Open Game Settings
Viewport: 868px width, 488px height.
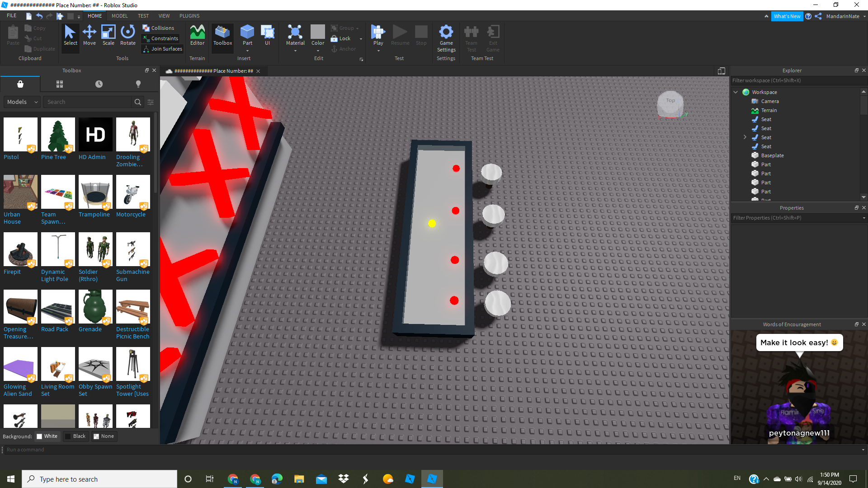point(446,38)
